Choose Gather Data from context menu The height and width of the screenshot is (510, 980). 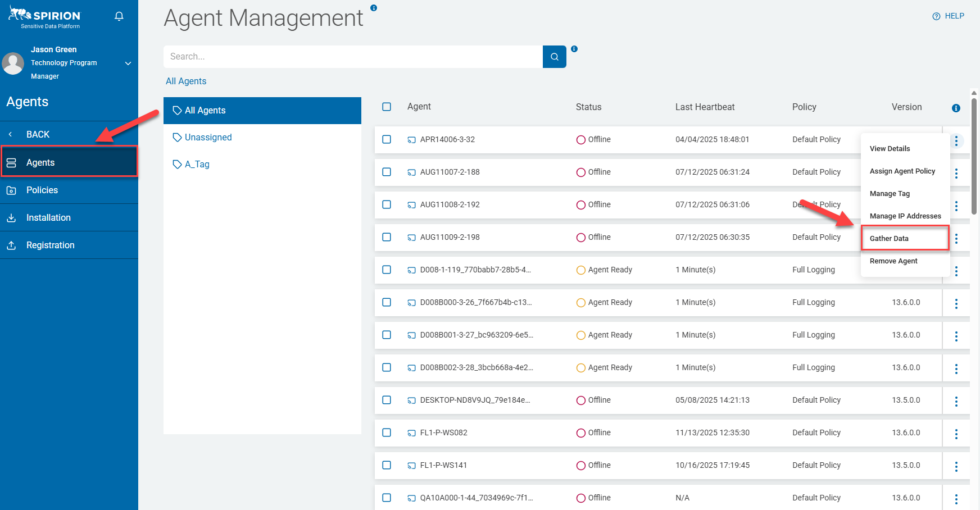pyautogui.click(x=889, y=238)
